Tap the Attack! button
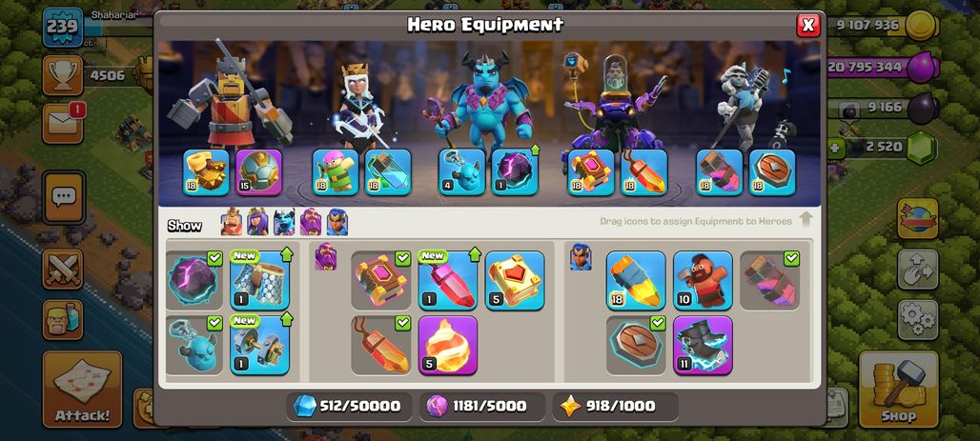 pyautogui.click(x=83, y=390)
